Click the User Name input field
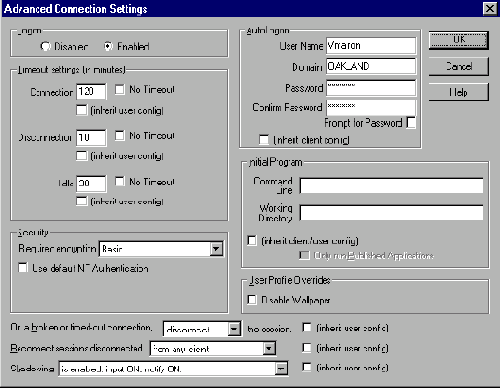The width and height of the screenshot is (500, 389). click(371, 45)
